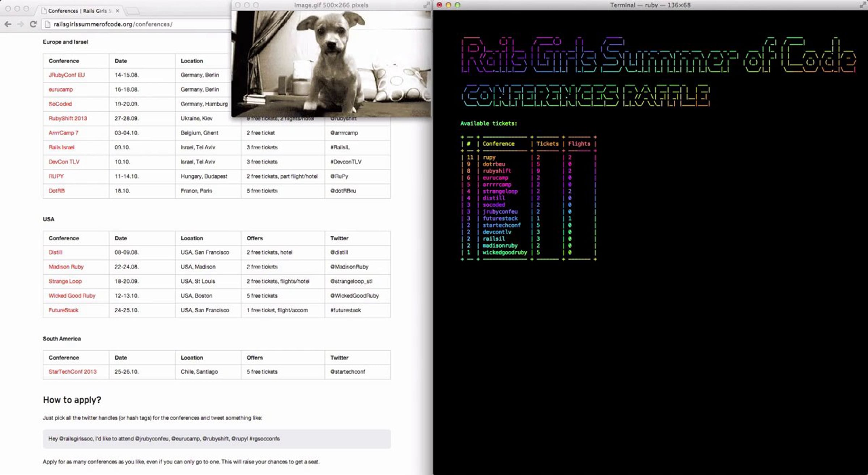The height and width of the screenshot is (475, 868).
Task: Click 'Hungary, Budapest' location cell
Action: click(x=208, y=176)
